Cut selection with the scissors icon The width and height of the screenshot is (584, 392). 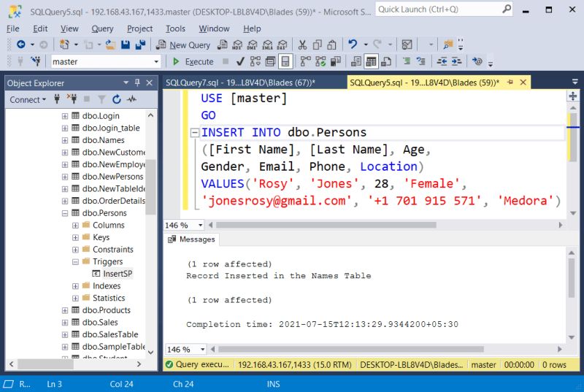coord(302,45)
